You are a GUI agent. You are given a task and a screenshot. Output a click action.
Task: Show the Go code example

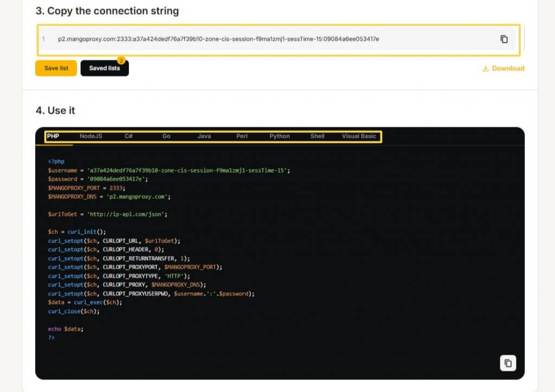click(x=166, y=136)
